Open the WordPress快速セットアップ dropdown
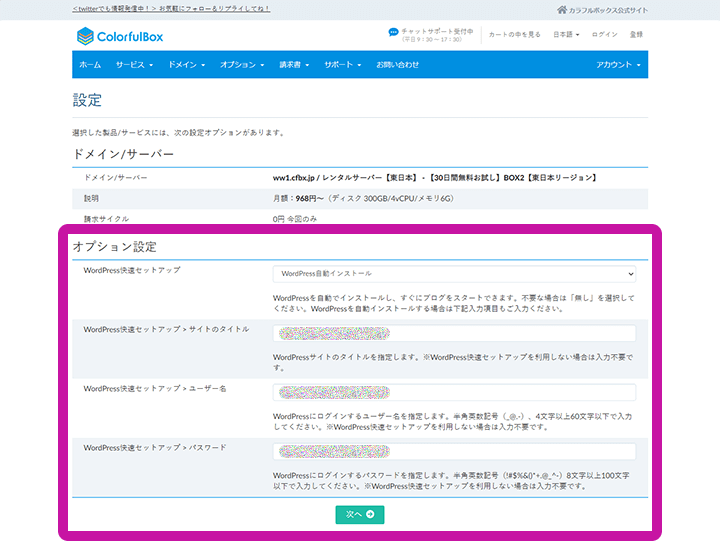The width and height of the screenshot is (720, 549). point(454,273)
